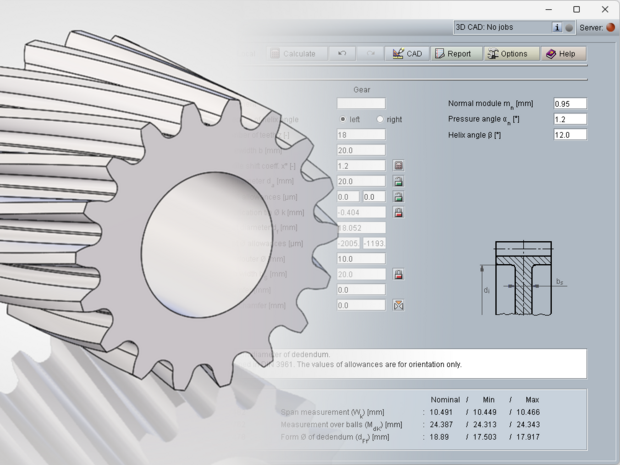This screenshot has height=465, width=620.
Task: Toggle lock beside the two 0.0 allowance fields
Action: (x=397, y=197)
